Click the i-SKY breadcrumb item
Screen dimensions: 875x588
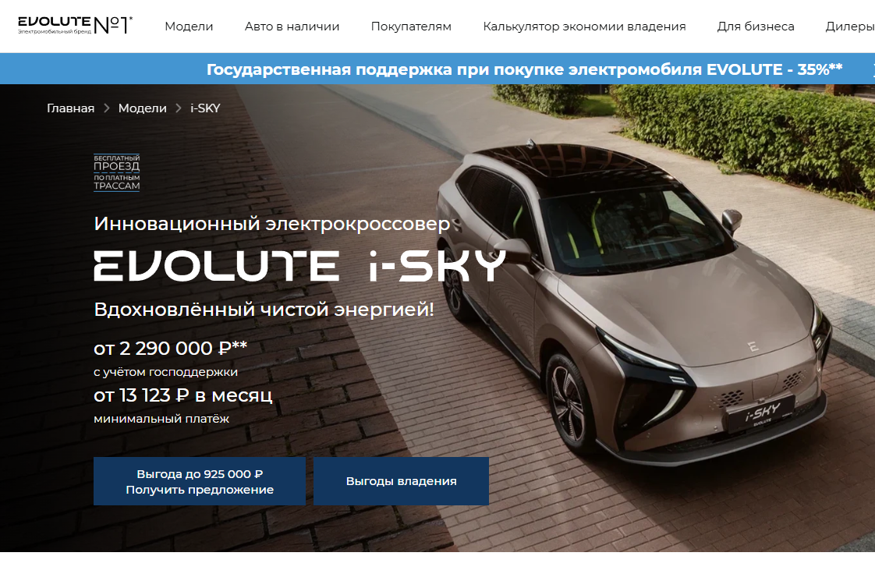click(x=205, y=108)
